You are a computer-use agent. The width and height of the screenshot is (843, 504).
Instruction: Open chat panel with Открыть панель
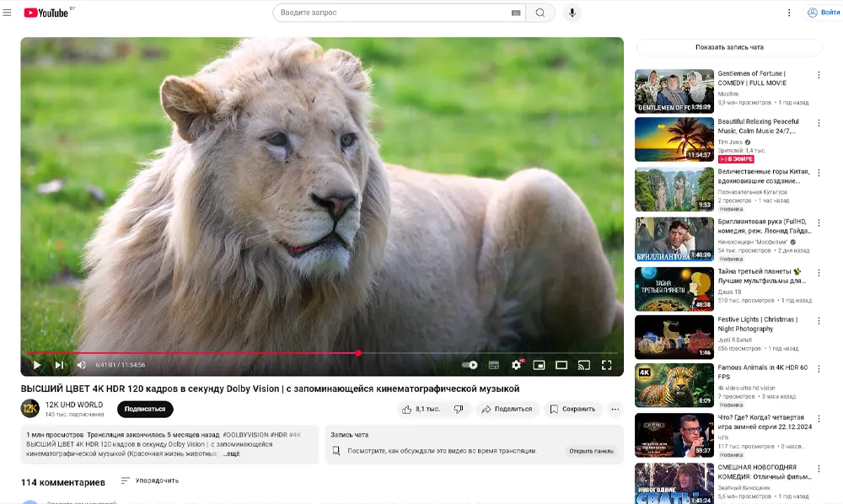591,451
